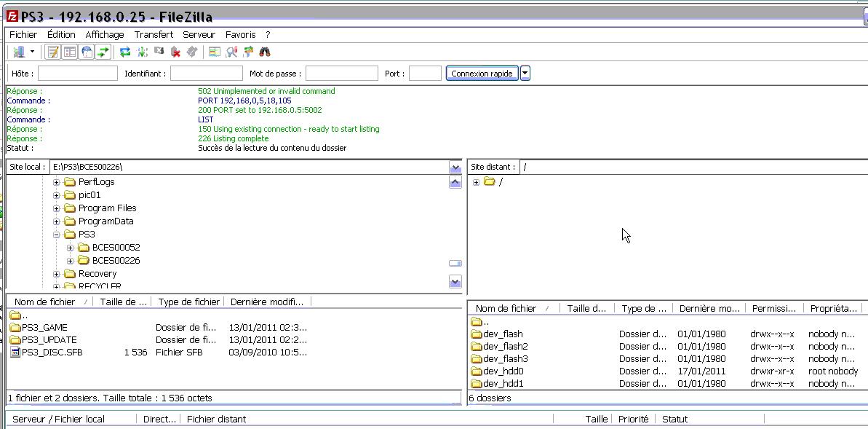Open the Transfert menu
This screenshot has width=868, height=429.
(x=154, y=34)
